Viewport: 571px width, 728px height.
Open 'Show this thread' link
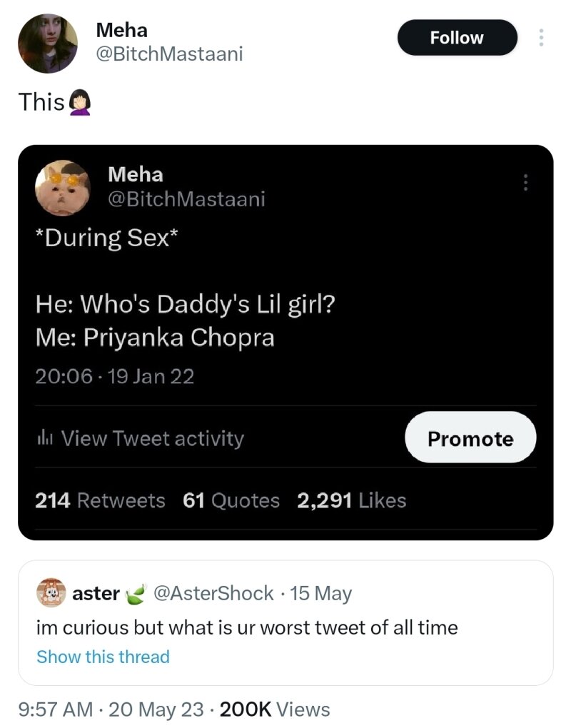[x=103, y=657]
